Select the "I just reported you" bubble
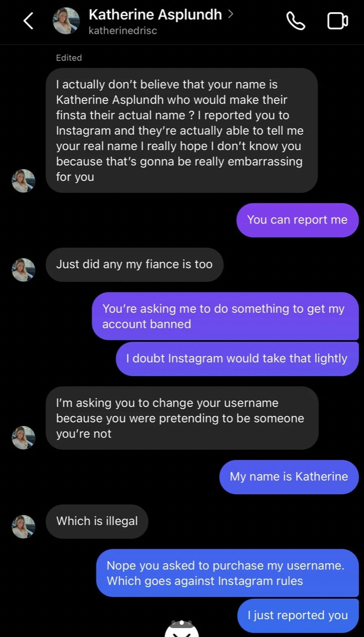 tap(298, 615)
